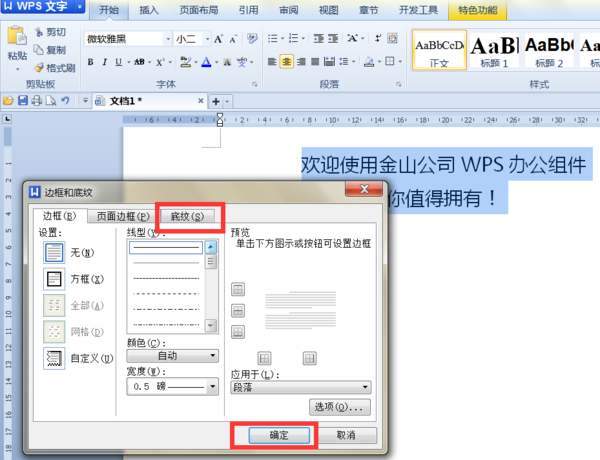This screenshot has width=600, height=460.
Task: Click the 选项(O)... button
Action: (x=339, y=407)
